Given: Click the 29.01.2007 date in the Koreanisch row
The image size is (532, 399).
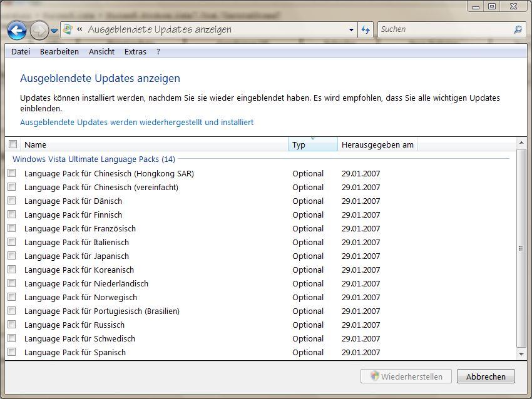Looking at the screenshot, I should click(x=361, y=270).
